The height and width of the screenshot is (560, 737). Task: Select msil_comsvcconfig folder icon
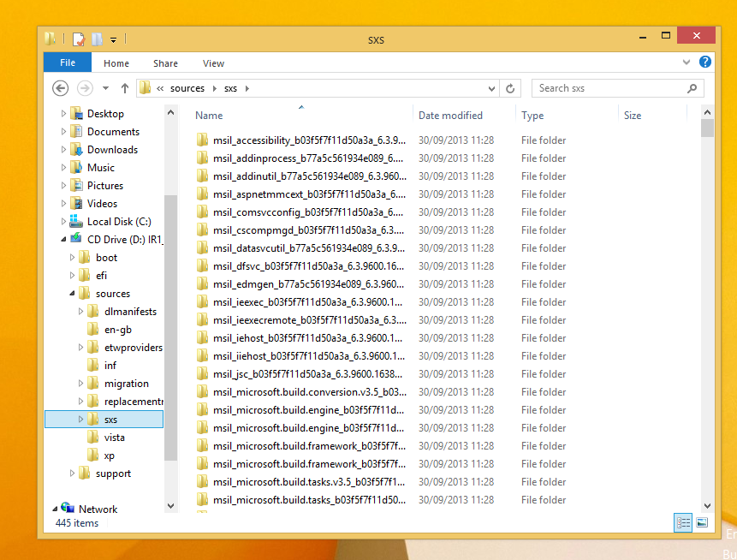[202, 212]
